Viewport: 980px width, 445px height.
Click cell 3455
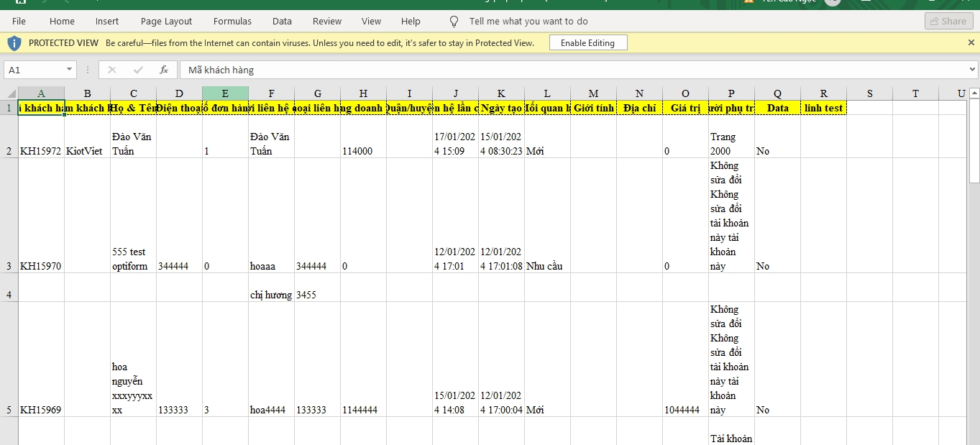(317, 288)
